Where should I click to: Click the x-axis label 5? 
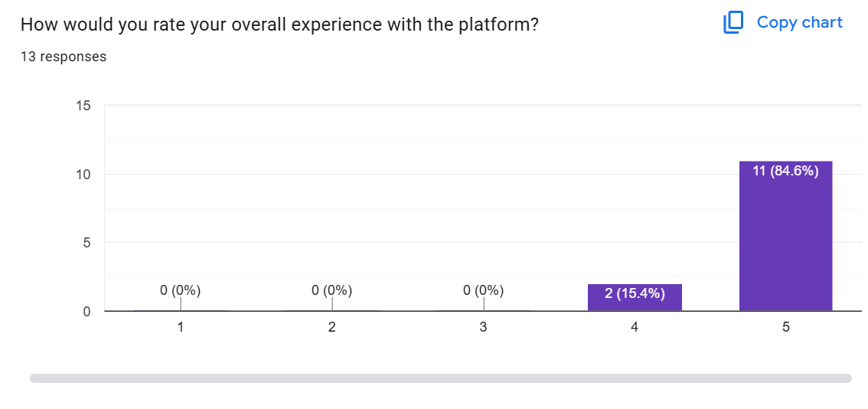click(785, 327)
